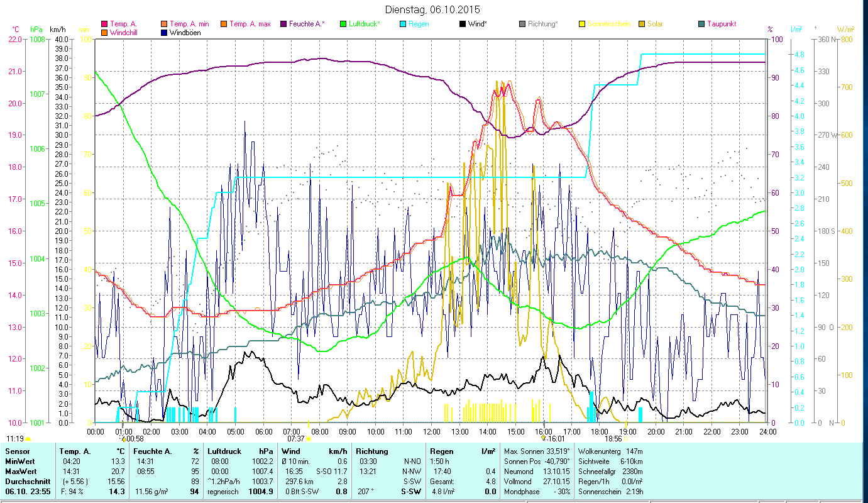The height and width of the screenshot is (503, 868).
Task: Click the Max. Sonnen 33,519° entry
Action: click(x=536, y=451)
